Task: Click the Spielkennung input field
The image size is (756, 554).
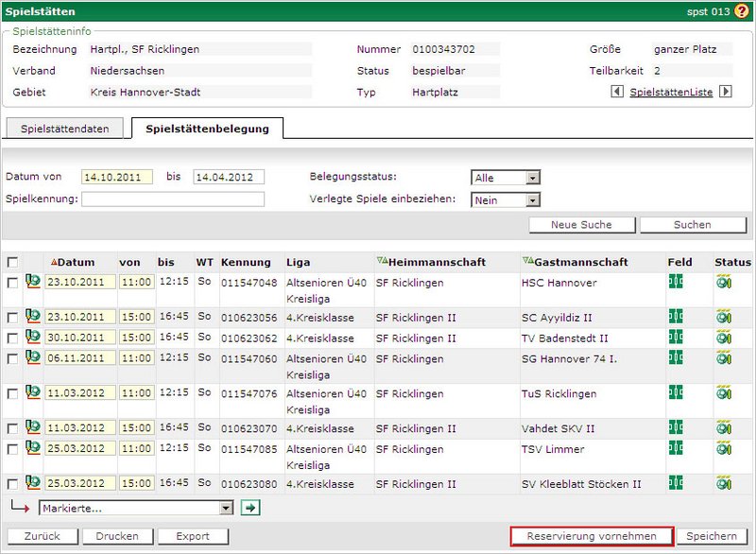Action: point(173,199)
